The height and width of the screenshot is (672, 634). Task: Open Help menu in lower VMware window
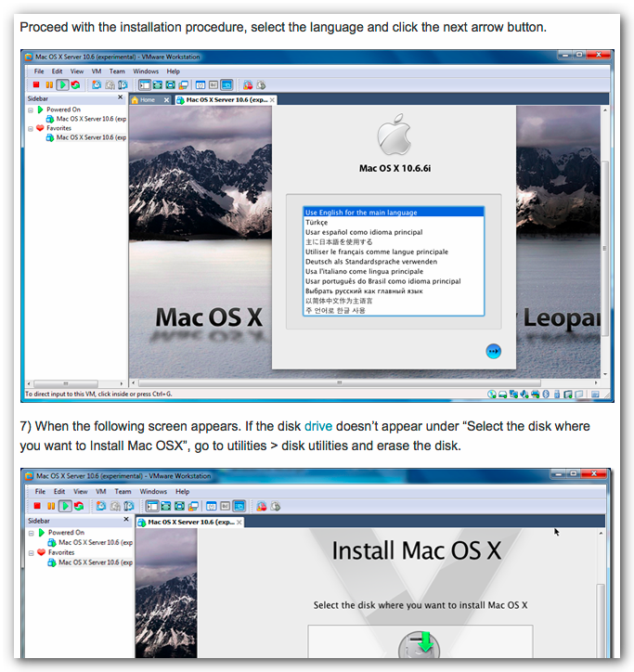tap(182, 492)
